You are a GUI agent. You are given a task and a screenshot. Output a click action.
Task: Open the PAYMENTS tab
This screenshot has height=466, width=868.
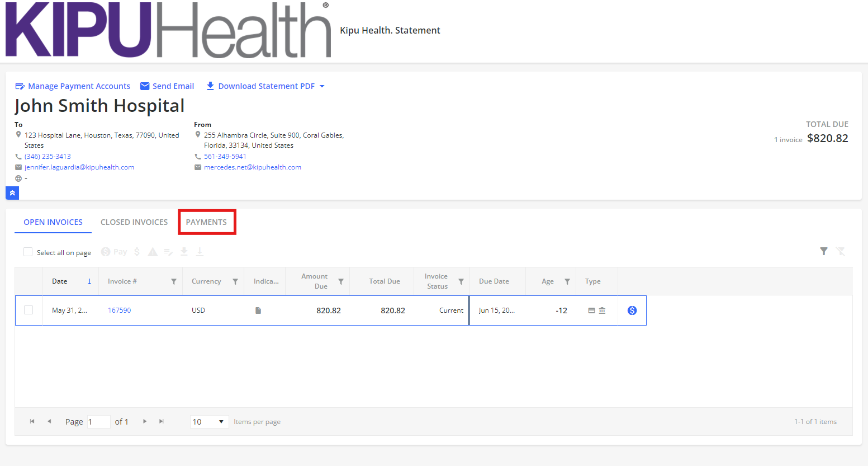click(206, 222)
